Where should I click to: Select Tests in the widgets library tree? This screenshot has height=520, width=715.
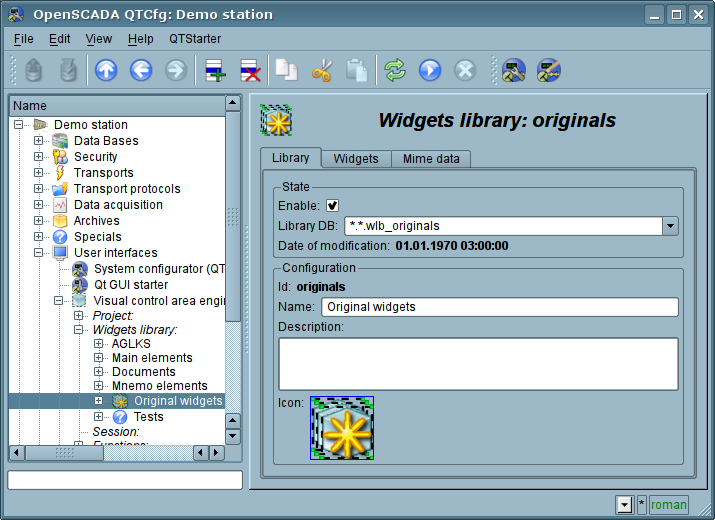pos(148,417)
